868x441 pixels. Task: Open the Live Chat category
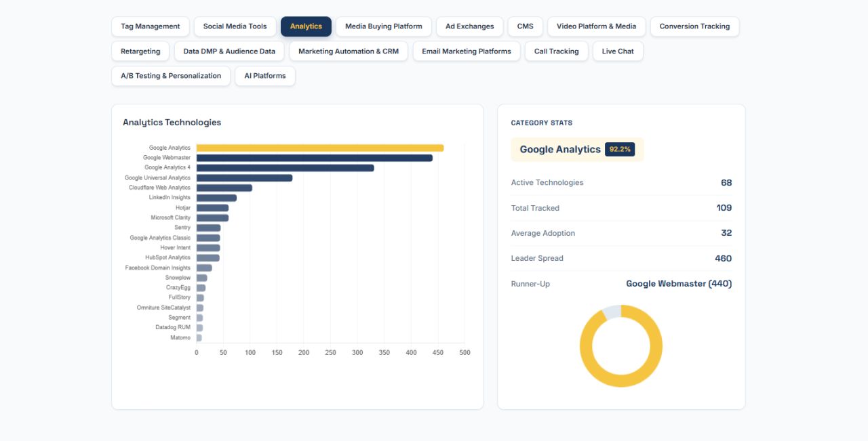point(618,51)
